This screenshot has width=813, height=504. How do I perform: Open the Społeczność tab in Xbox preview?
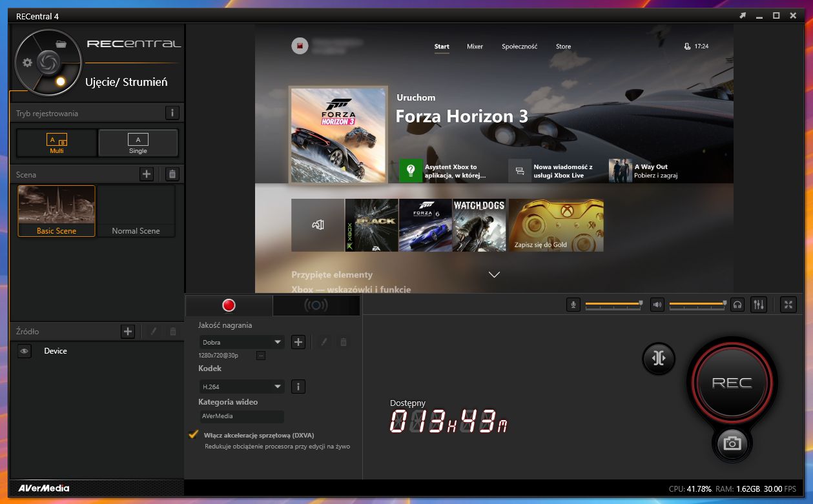[520, 46]
